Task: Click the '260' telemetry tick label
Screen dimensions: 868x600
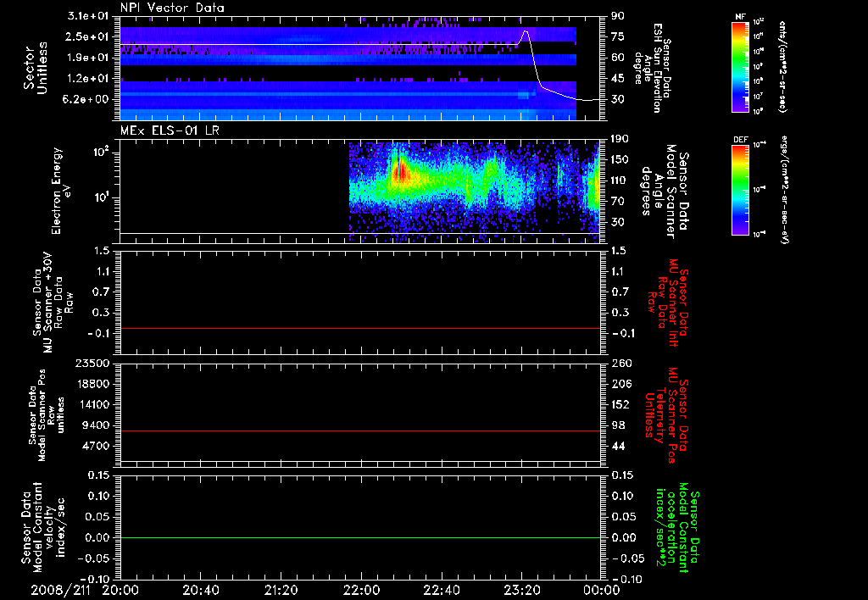Action: pos(620,363)
